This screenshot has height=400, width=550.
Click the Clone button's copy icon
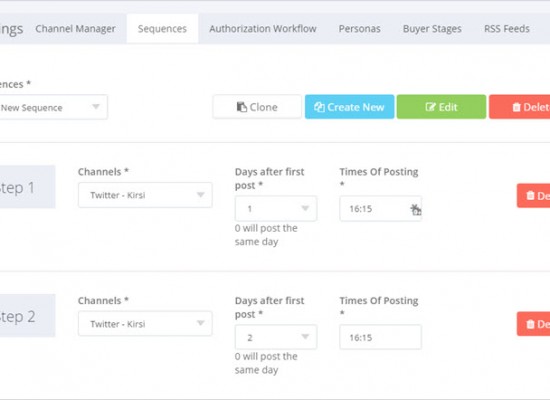point(241,107)
